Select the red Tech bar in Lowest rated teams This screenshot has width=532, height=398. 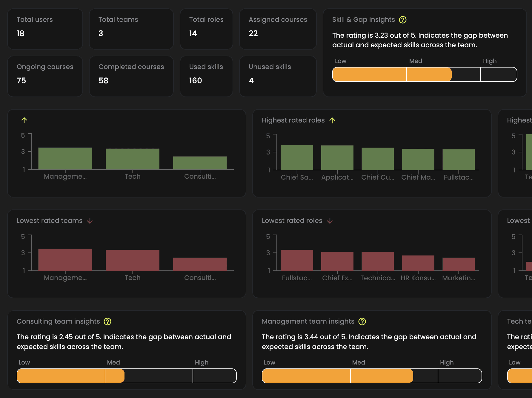[x=133, y=260]
